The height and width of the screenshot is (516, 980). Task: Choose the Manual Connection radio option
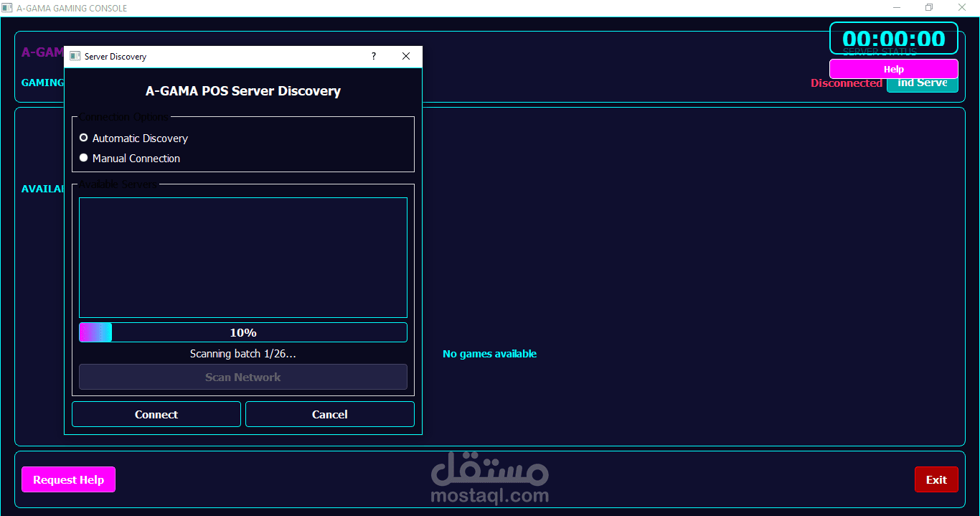click(x=130, y=158)
